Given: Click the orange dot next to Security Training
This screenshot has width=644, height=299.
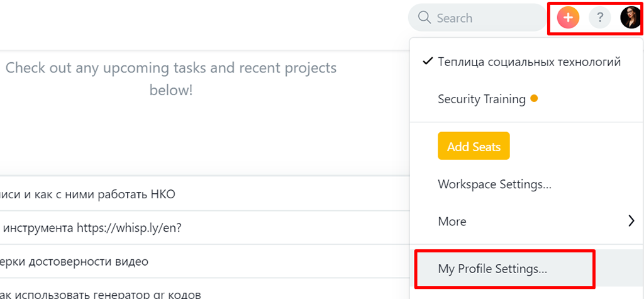Looking at the screenshot, I should click(534, 98).
